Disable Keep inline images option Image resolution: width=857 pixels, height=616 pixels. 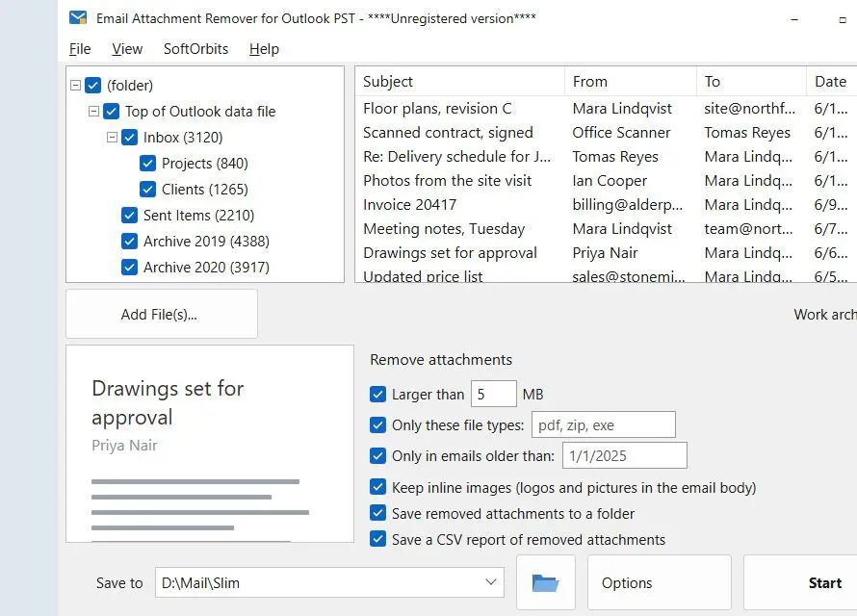377,487
